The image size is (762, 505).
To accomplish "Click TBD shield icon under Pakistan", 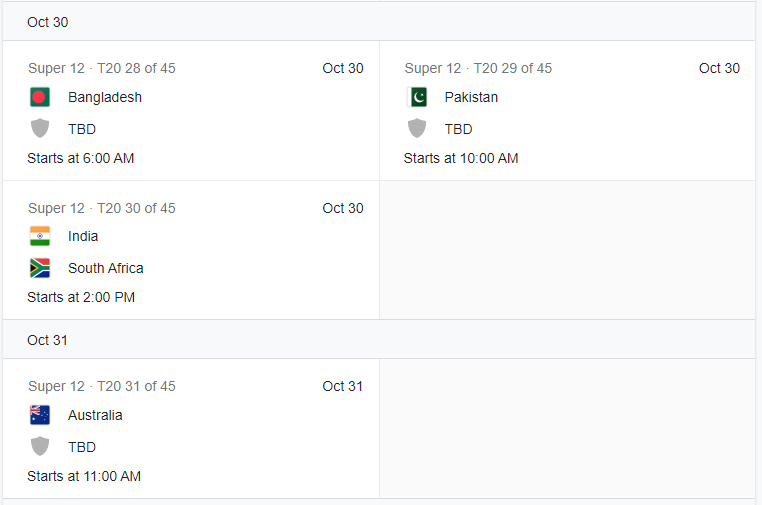I will 417,129.
